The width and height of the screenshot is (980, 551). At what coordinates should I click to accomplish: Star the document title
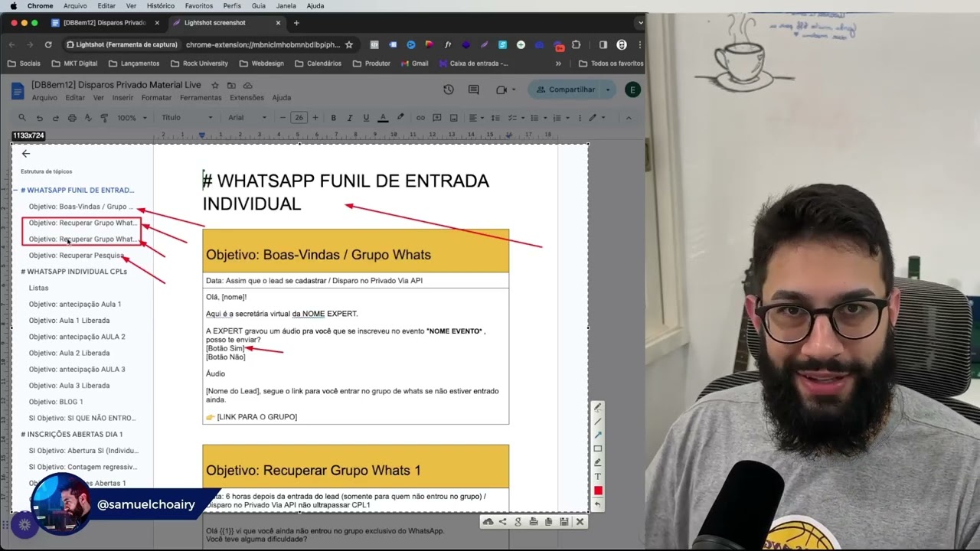pyautogui.click(x=215, y=85)
